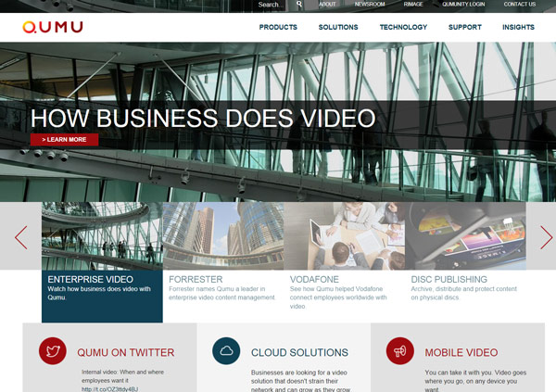Open the t.co link in the tweet
The image size is (556, 392).
[x=109, y=389]
